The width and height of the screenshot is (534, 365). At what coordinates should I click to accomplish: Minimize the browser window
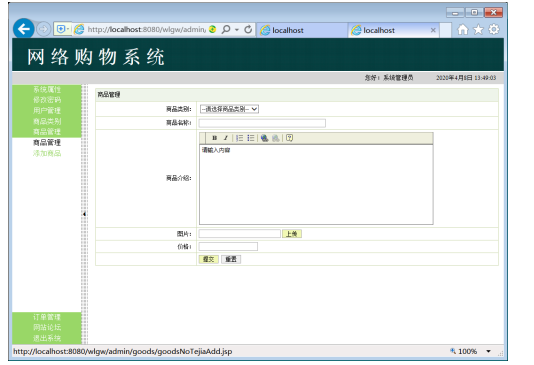point(455,13)
